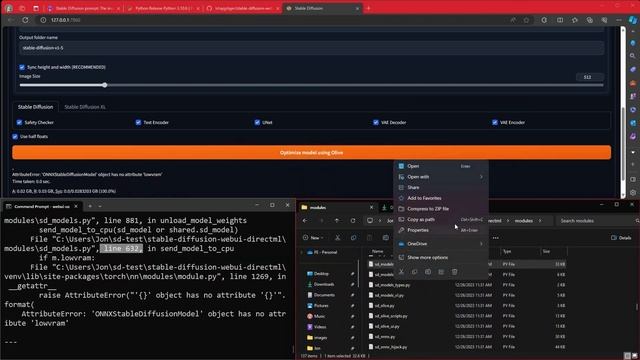Click the sidebar settings gear icon
The image size is (640, 360).
coord(633,192)
